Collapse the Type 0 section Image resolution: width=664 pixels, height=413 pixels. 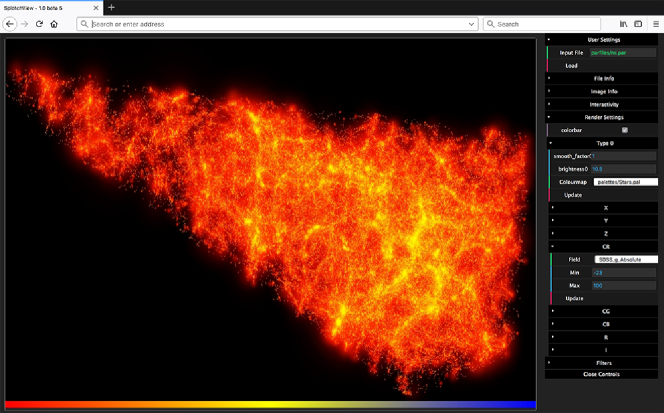pyautogui.click(x=603, y=143)
